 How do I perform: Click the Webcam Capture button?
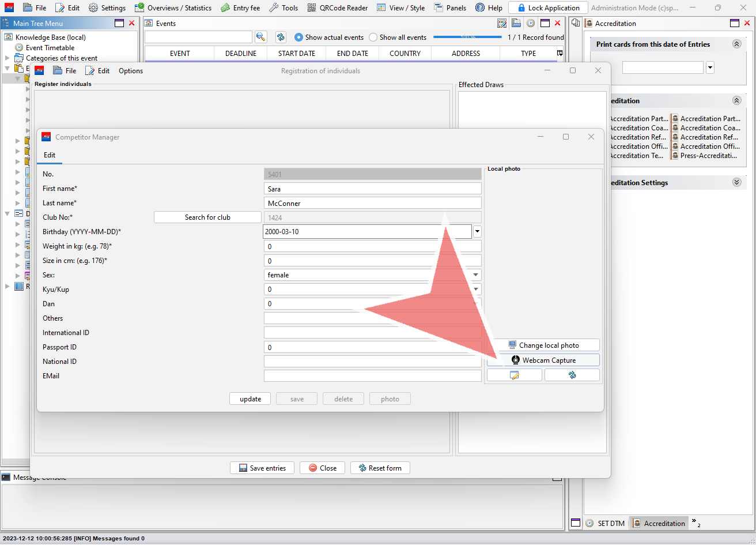(543, 360)
